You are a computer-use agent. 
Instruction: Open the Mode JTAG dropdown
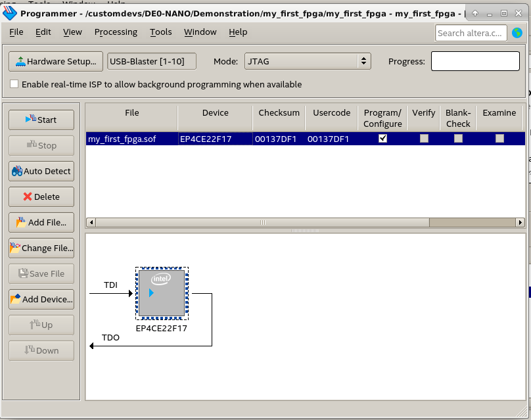308,61
